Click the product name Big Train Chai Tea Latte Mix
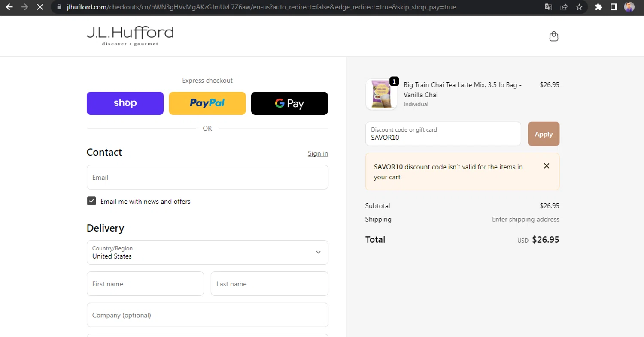 462,90
